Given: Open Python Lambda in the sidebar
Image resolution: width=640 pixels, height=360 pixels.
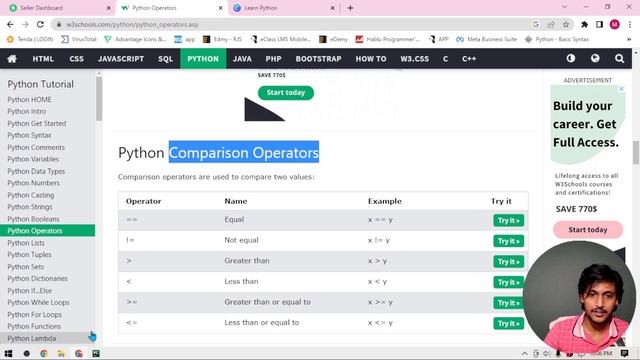Looking at the screenshot, I should pyautogui.click(x=32, y=338).
